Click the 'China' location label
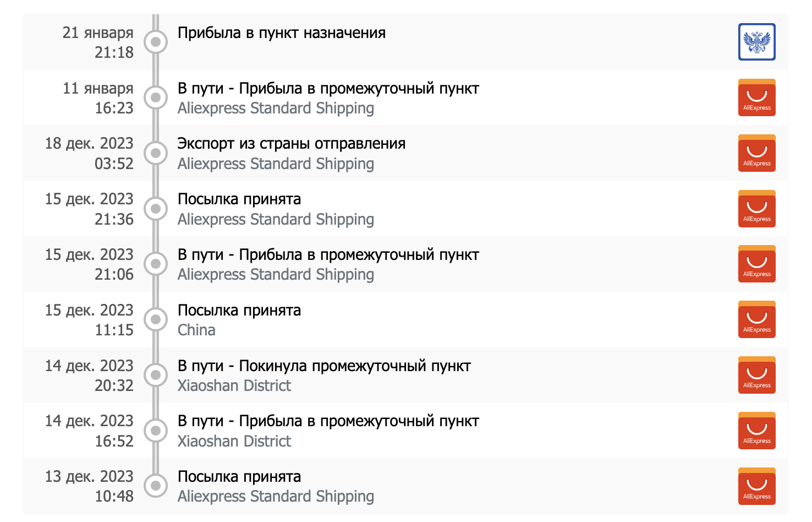The image size is (812, 522). [x=196, y=330]
